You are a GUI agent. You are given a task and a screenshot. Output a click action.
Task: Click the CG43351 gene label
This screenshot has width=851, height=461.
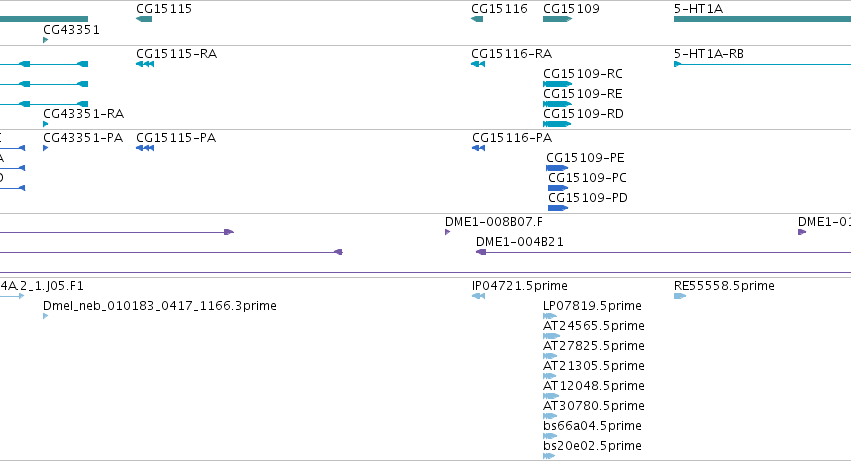[x=71, y=29]
